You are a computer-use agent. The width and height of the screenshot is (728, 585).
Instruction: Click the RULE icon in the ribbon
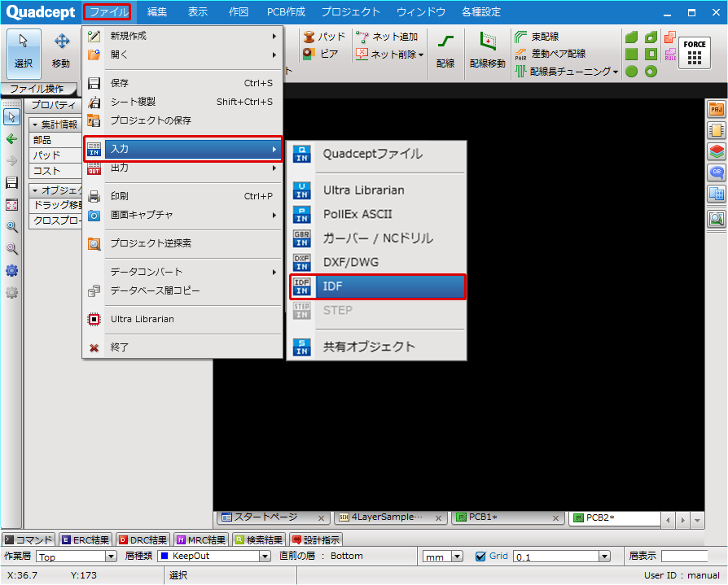670,55
